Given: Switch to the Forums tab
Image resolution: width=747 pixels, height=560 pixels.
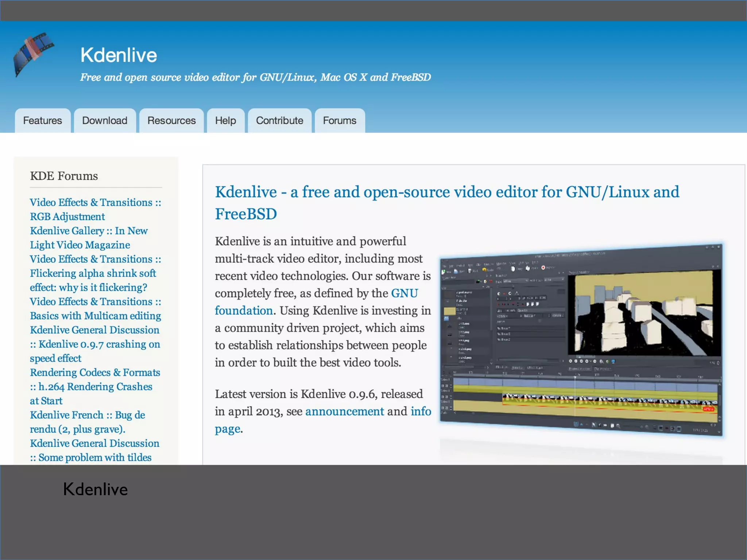Looking at the screenshot, I should tap(340, 121).
